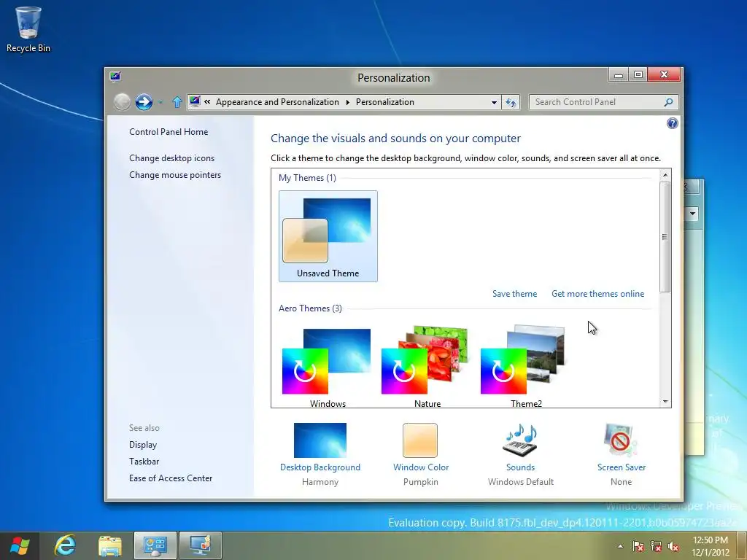Image resolution: width=747 pixels, height=560 pixels.
Task: Open the Display link under See also
Action: (143, 445)
